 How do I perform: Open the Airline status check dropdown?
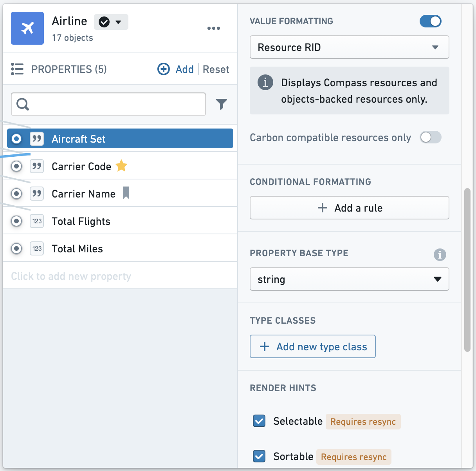click(x=111, y=22)
